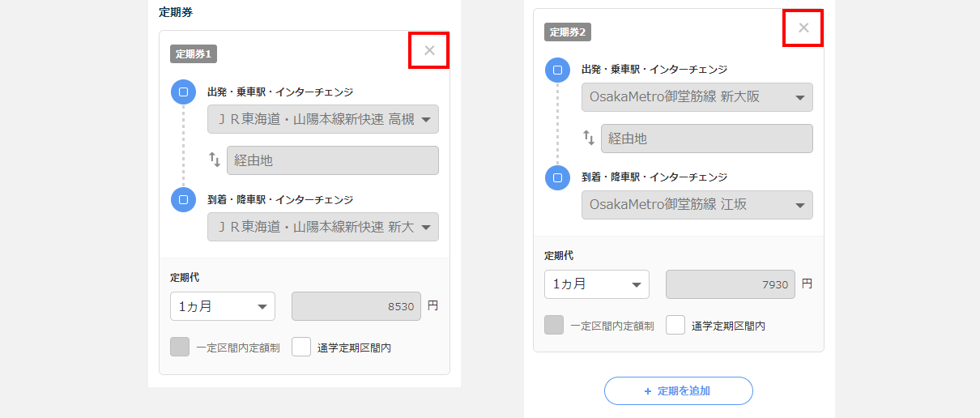
Task: Click 経由地 field in 定期券1
Action: point(333,160)
